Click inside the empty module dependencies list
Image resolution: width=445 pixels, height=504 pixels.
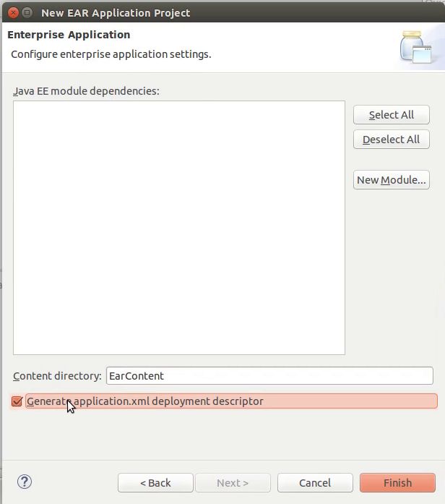point(178,228)
